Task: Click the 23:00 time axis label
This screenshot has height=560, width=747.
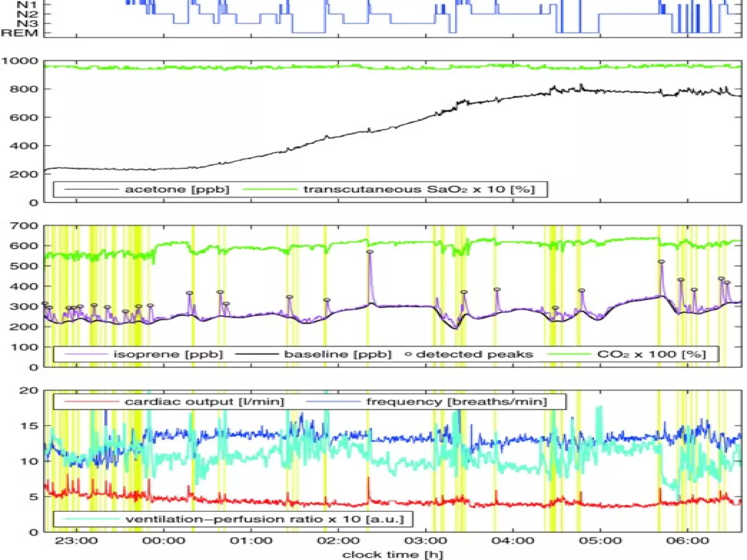Action: tap(76, 540)
